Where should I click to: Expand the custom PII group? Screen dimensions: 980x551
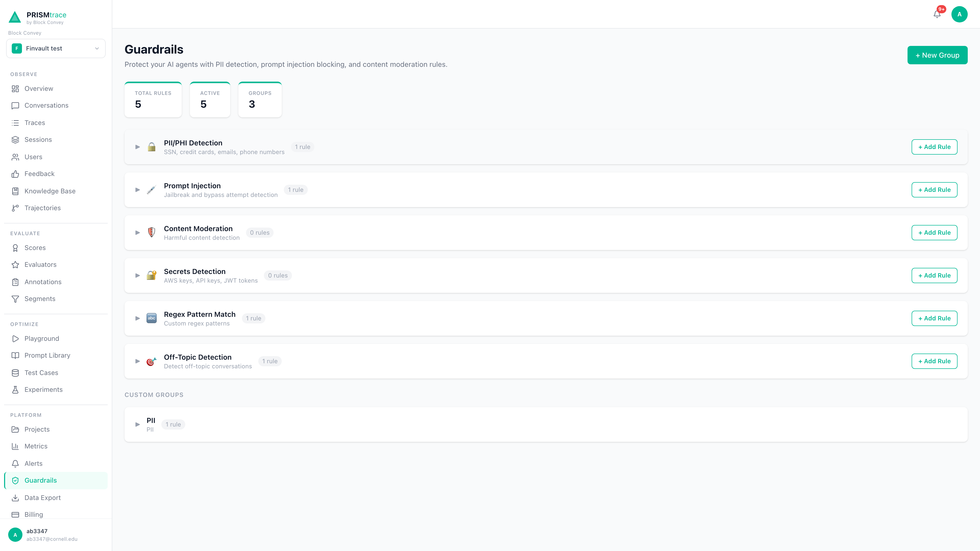pos(138,424)
